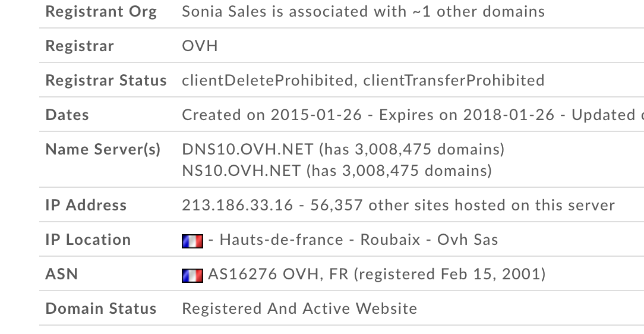Click the Registered And Active Website status
Image resolution: width=644 pixels, height=334 pixels.
[299, 308]
